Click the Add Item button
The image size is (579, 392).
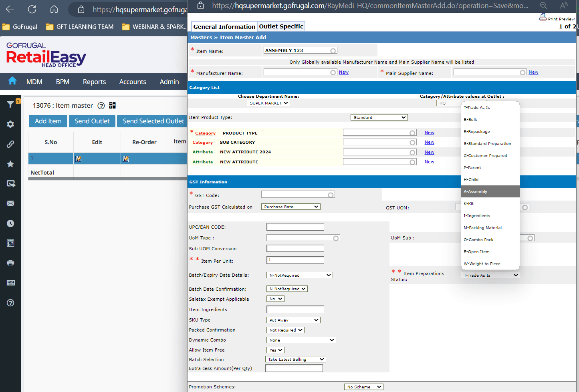[48, 121]
